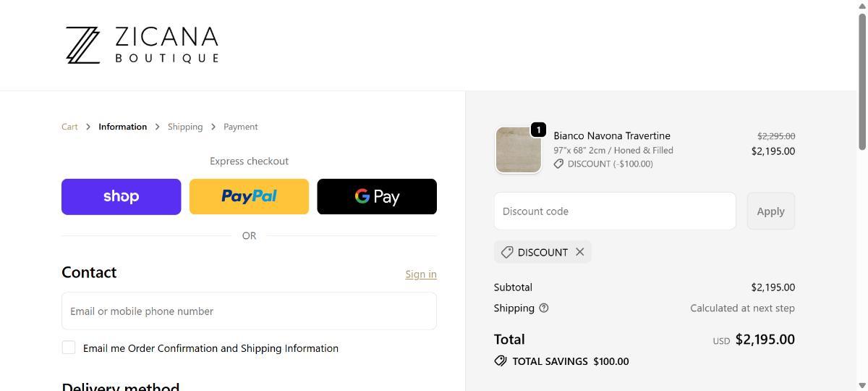
Task: Select the Information breadcrumb step
Action: pos(122,127)
